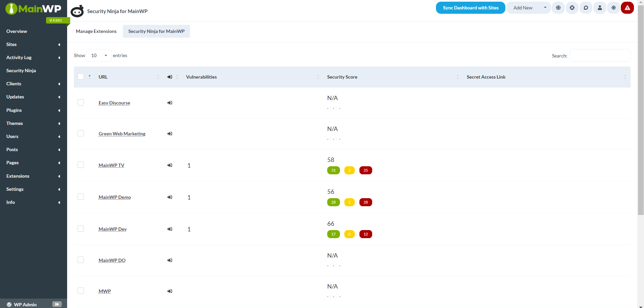This screenshot has height=308, width=644.
Task: Click yellow badge 0 for MainWP Dev
Action: [x=349, y=234]
